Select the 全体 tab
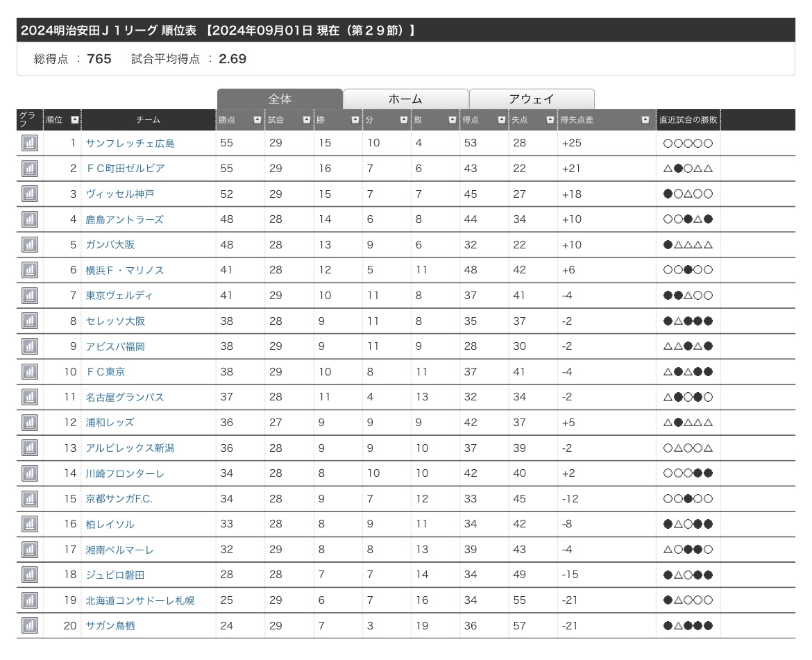This screenshot has width=812, height=660. [280, 99]
